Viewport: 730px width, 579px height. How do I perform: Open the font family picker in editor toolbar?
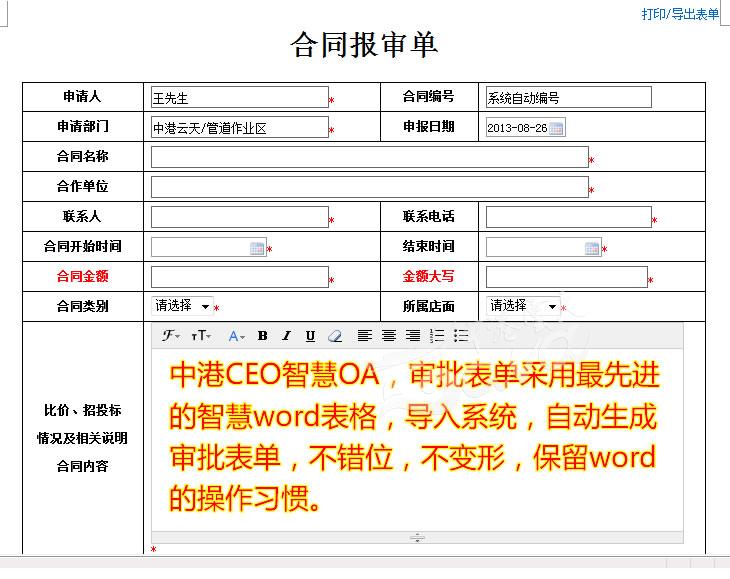click(x=171, y=336)
